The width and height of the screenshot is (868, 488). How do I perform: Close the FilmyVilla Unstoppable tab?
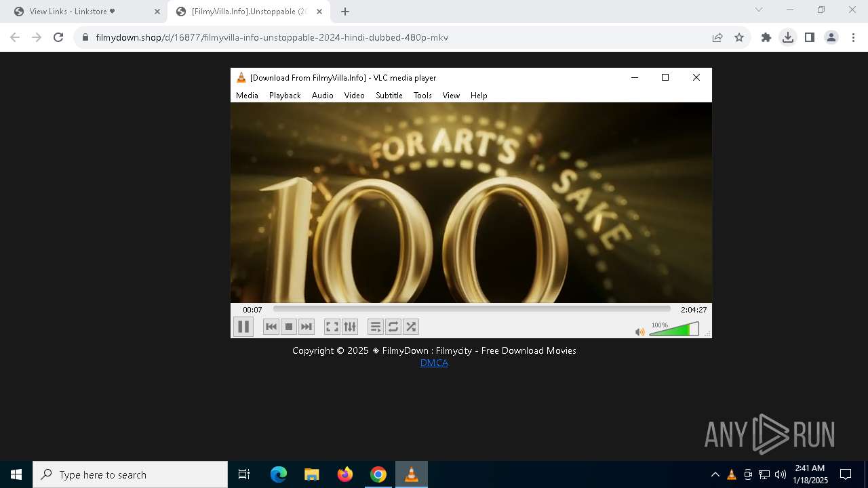click(x=319, y=12)
